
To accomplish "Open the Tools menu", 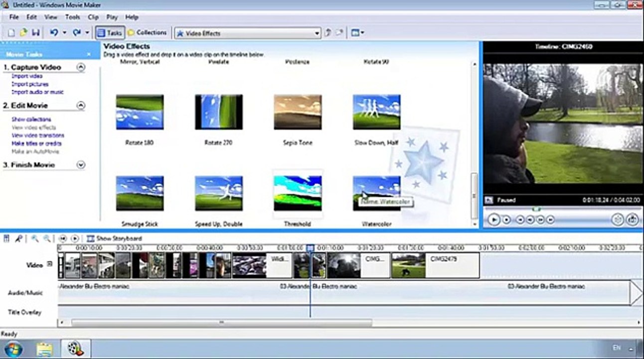I will pos(72,17).
